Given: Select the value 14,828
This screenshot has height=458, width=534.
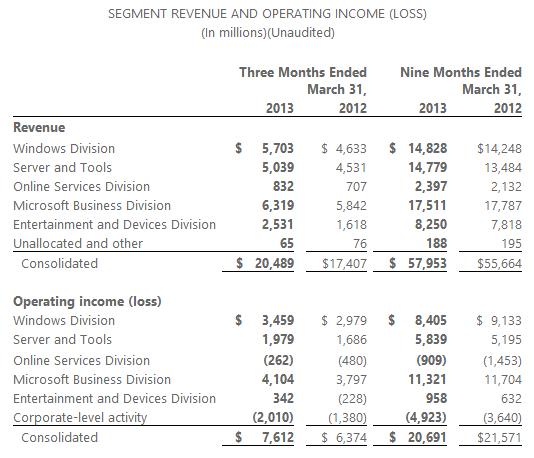Looking at the screenshot, I should [x=428, y=148].
